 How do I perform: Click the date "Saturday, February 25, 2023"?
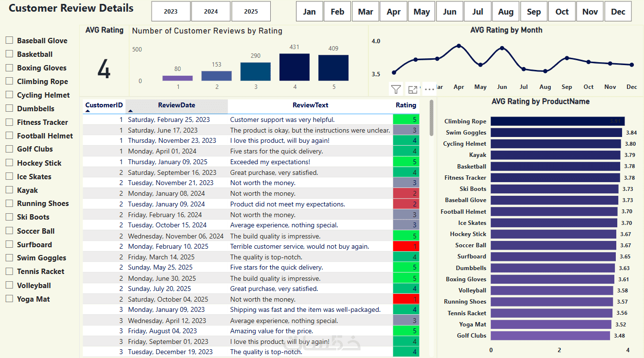tap(169, 119)
